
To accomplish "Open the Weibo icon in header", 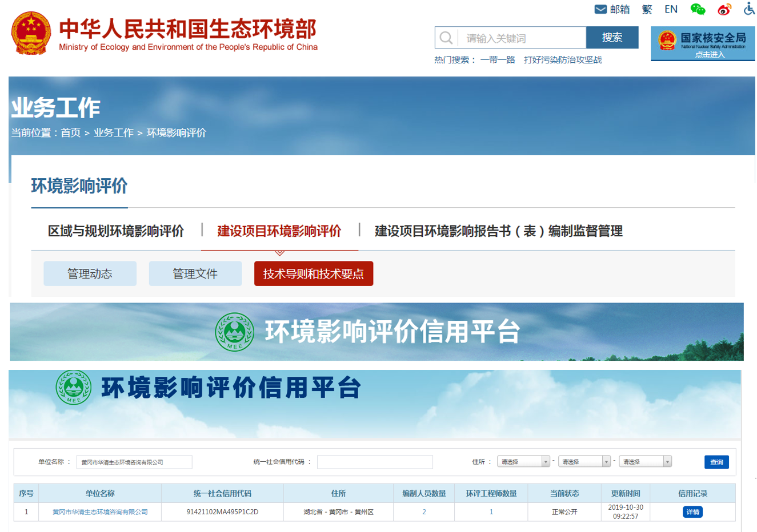I will [x=724, y=9].
